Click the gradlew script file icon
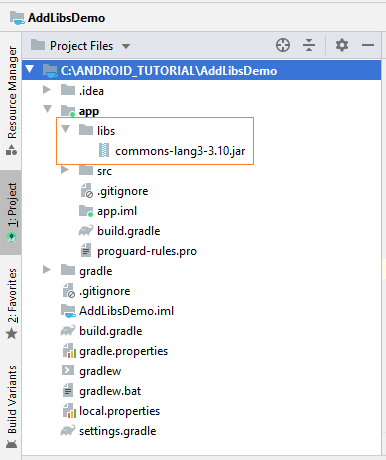386x460 pixels. pyautogui.click(x=68, y=370)
